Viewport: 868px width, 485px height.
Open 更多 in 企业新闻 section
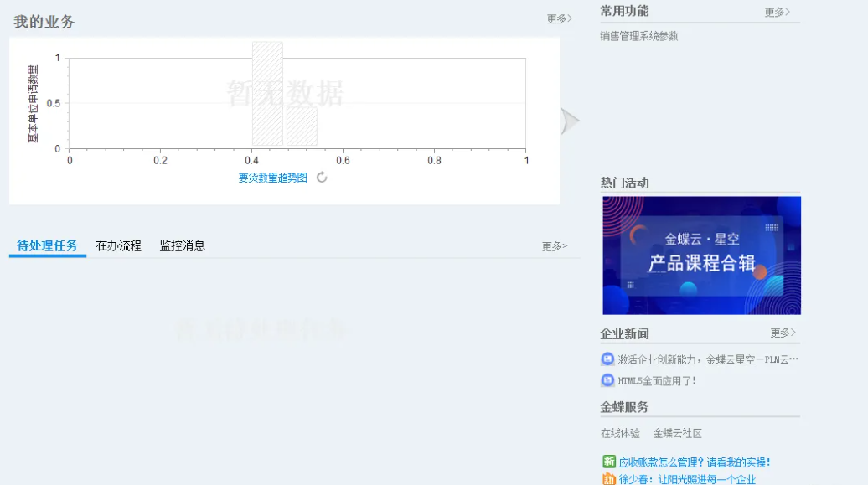pyautogui.click(x=783, y=333)
